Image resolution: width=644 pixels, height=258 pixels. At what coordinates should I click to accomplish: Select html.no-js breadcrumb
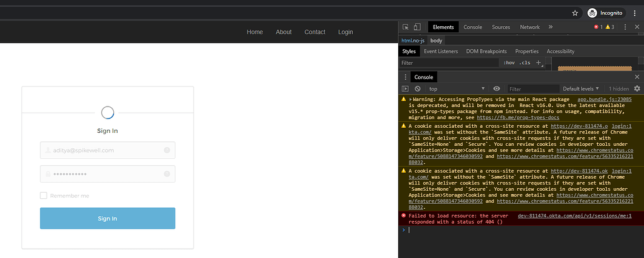pyautogui.click(x=413, y=41)
